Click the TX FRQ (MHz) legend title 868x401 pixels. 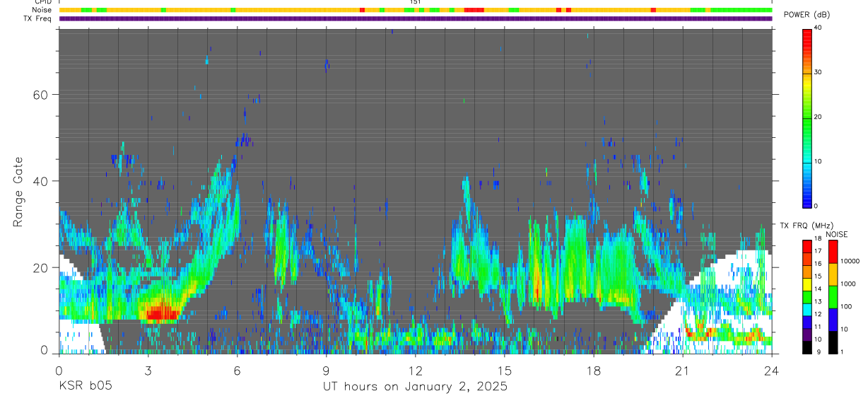(x=800, y=226)
